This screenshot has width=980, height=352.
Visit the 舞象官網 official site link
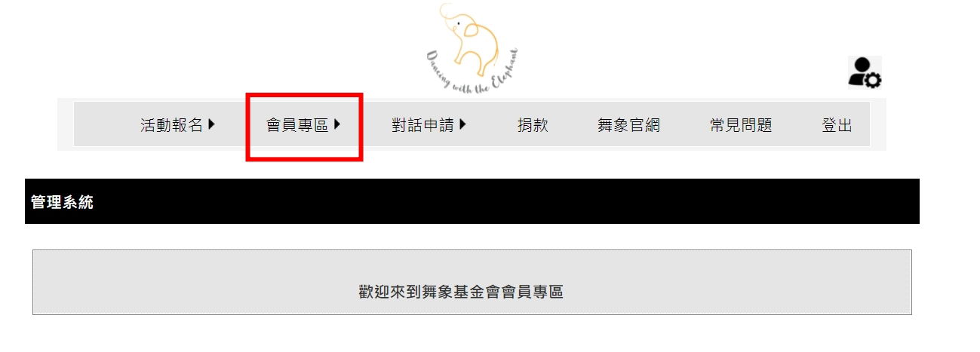(x=628, y=125)
